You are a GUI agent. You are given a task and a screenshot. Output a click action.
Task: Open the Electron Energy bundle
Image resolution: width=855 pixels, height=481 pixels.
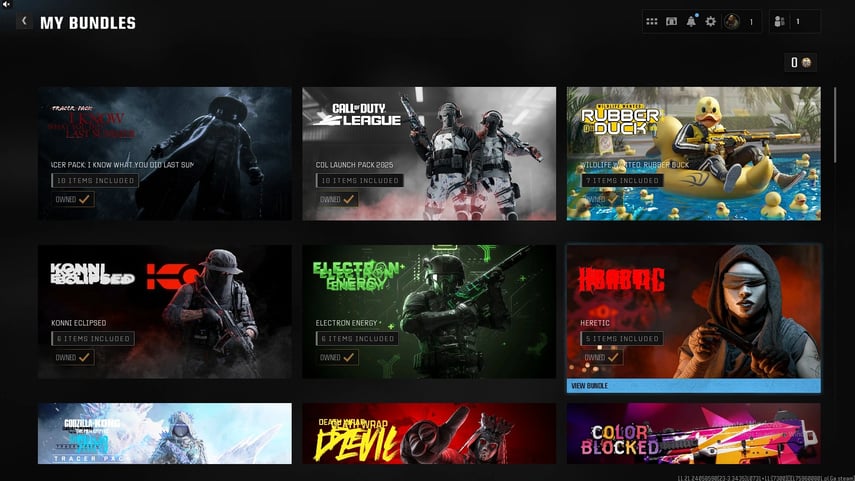429,312
